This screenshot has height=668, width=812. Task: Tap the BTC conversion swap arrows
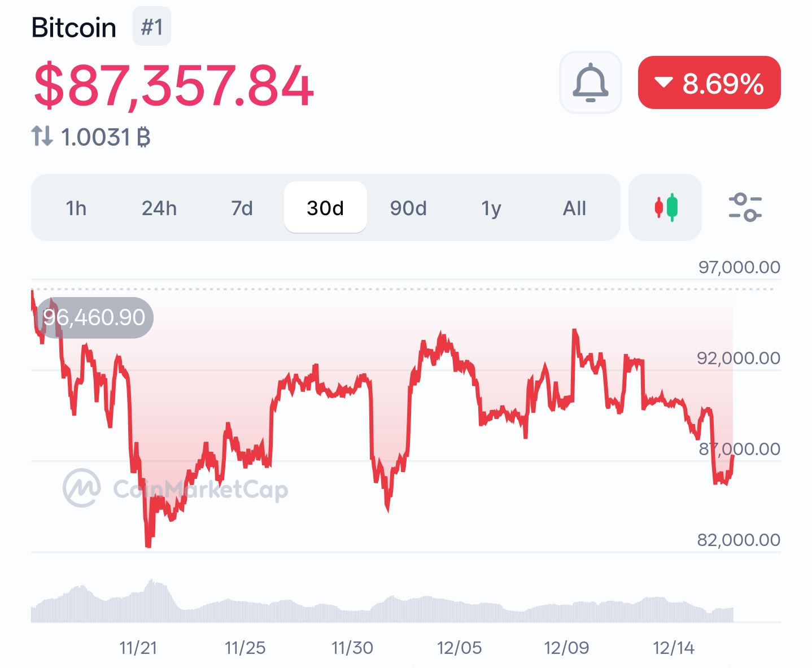pos(42,136)
